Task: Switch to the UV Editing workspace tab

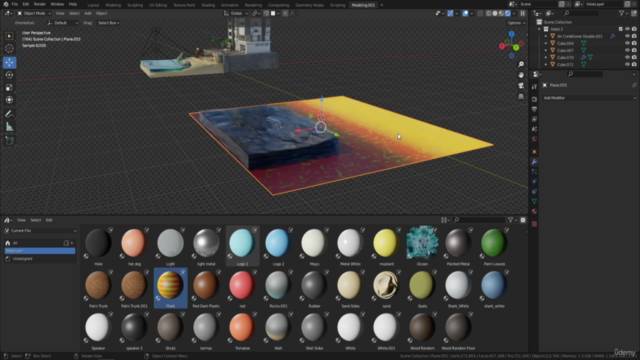Action: (158, 5)
